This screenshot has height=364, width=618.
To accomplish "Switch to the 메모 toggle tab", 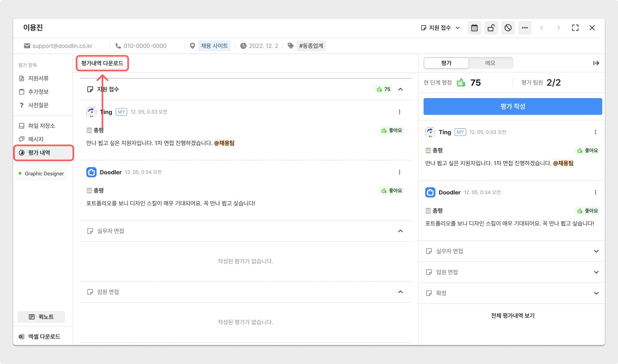I will (490, 63).
